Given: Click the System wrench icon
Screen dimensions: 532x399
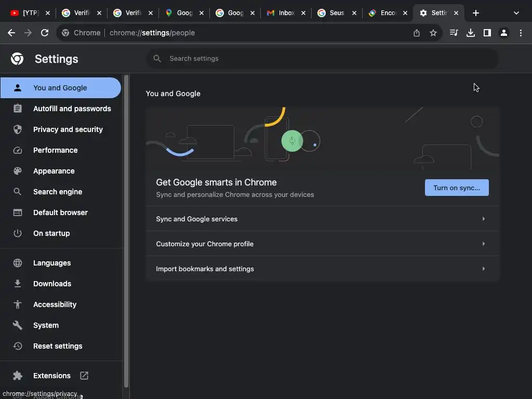Looking at the screenshot, I should point(18,325).
